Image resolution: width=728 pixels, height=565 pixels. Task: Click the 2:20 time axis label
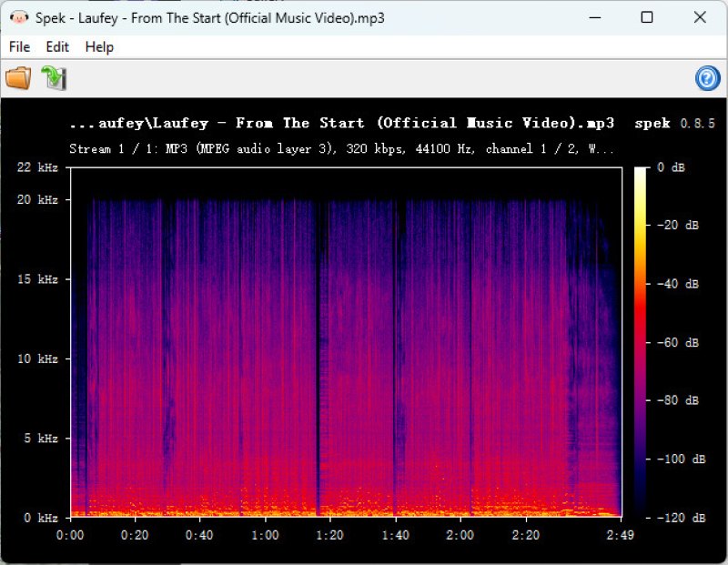526,535
